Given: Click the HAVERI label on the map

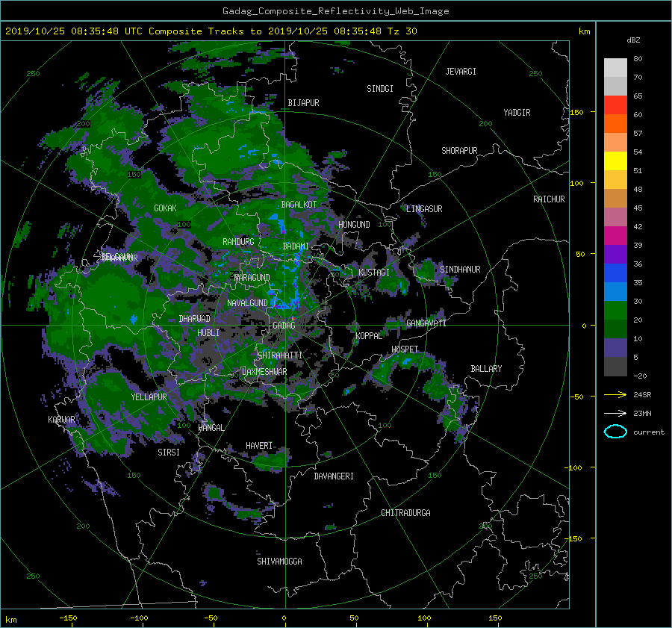Looking at the screenshot, I should pyautogui.click(x=259, y=446).
